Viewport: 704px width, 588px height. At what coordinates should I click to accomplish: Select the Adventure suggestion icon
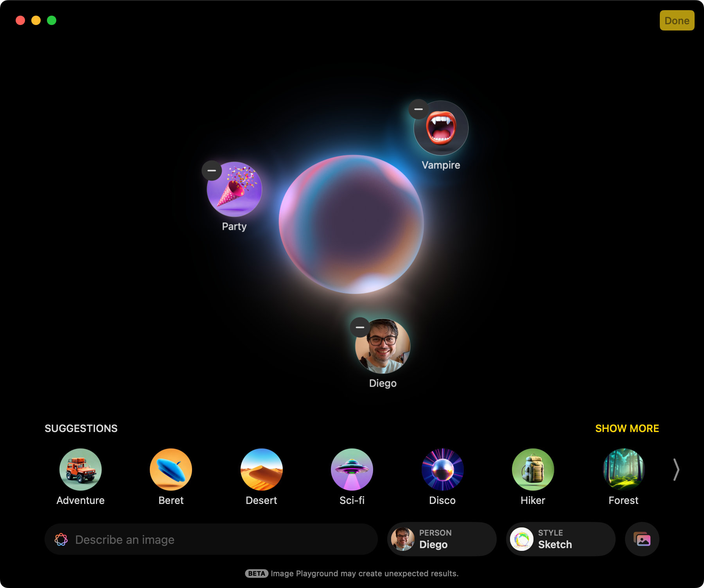tap(80, 470)
